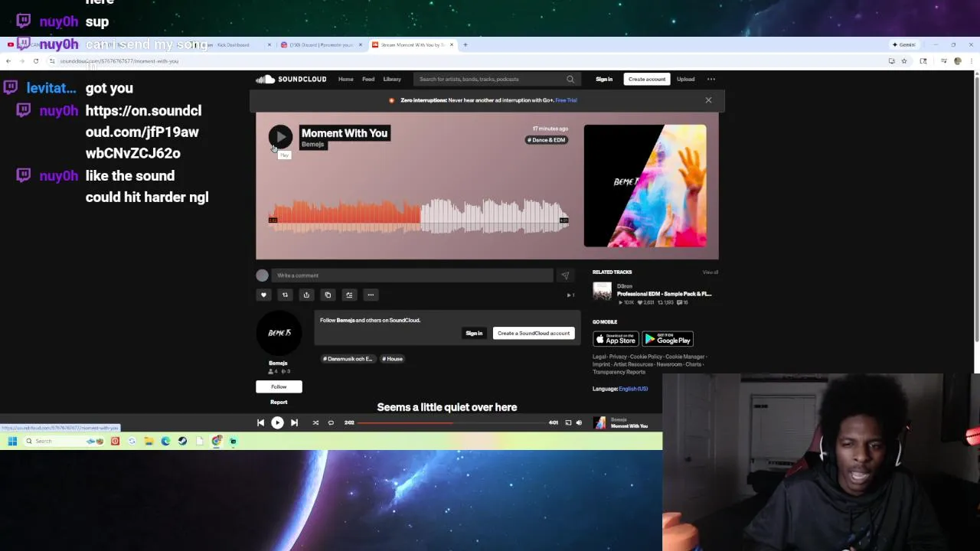This screenshot has width=980, height=551.
Task: Open a new browser tab
Action: tap(465, 44)
